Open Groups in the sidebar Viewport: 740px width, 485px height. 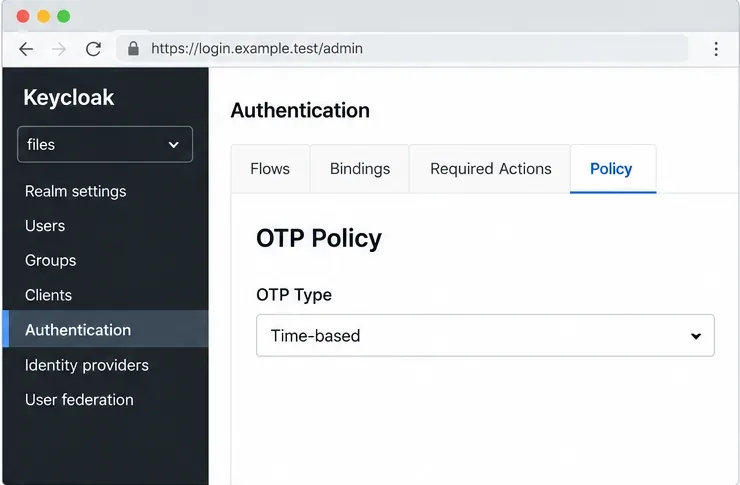pyautogui.click(x=50, y=260)
